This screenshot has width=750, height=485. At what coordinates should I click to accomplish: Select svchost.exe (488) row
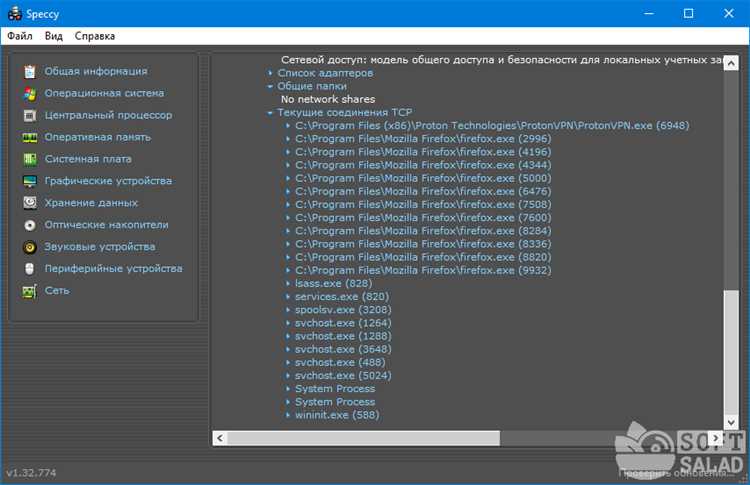(340, 363)
